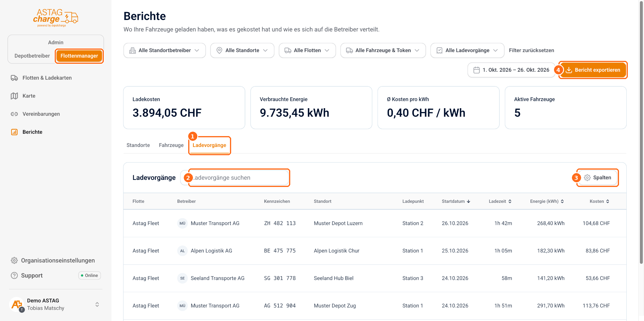
Task: Expand the Demo ASTAG account switcher
Action: pyautogui.click(x=97, y=304)
